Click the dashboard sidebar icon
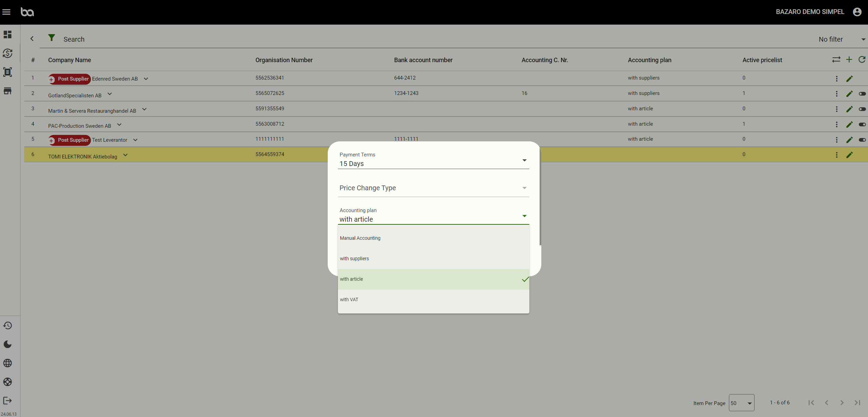 pyautogui.click(x=8, y=34)
